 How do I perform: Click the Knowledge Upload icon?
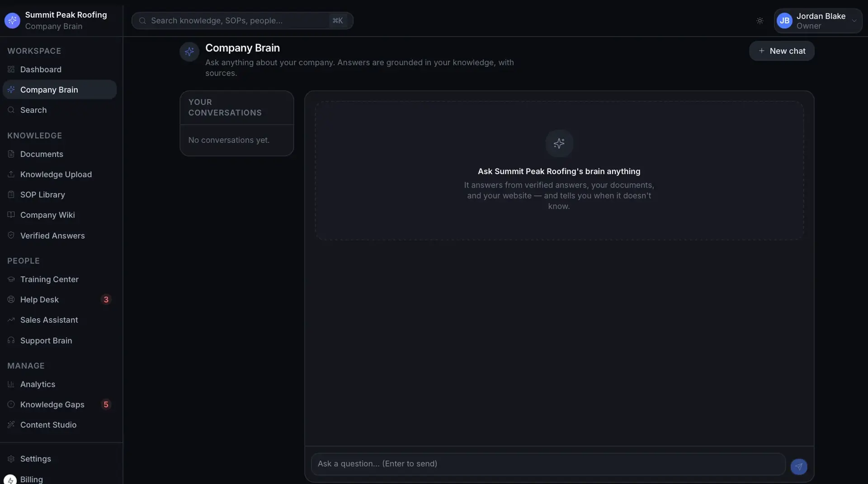click(11, 174)
